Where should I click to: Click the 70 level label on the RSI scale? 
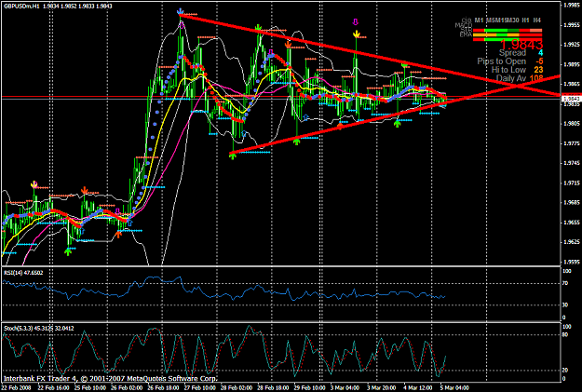click(565, 283)
